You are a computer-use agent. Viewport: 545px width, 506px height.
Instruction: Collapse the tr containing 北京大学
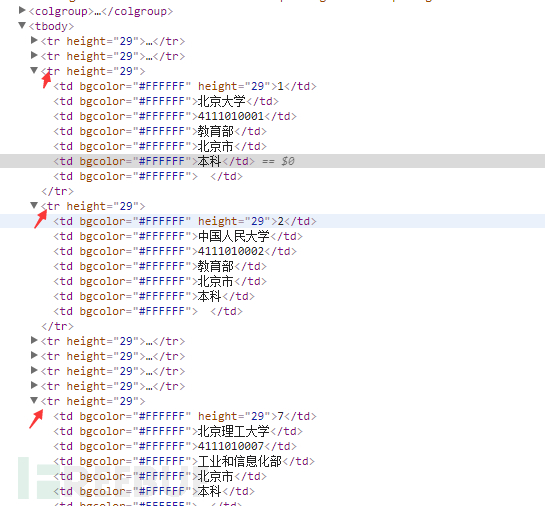34,71
